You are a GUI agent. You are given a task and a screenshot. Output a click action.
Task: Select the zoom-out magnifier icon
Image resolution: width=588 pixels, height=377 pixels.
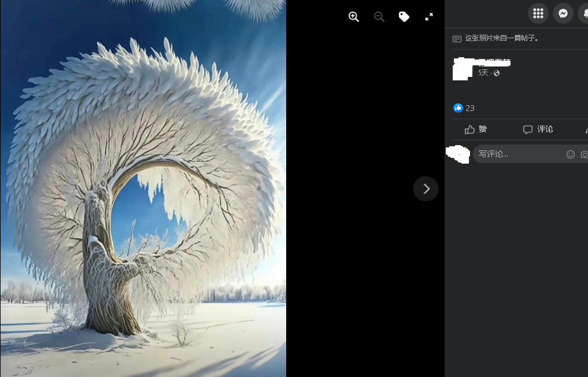point(379,17)
